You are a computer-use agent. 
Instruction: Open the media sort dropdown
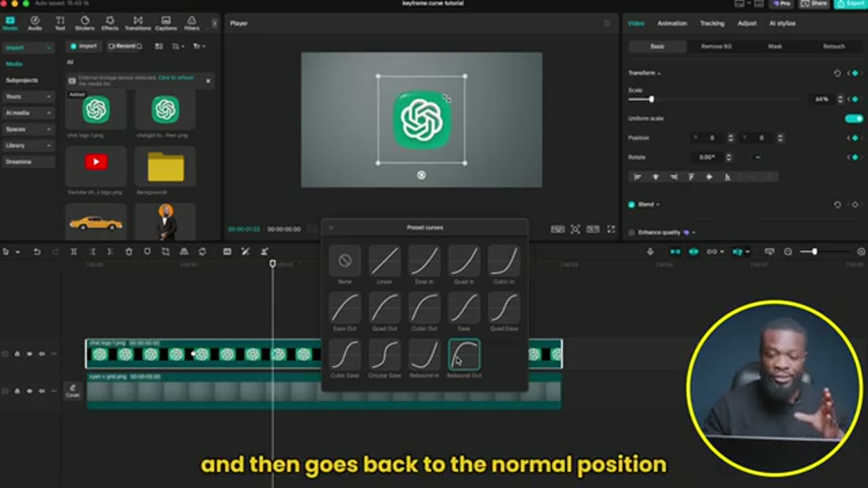coord(178,46)
